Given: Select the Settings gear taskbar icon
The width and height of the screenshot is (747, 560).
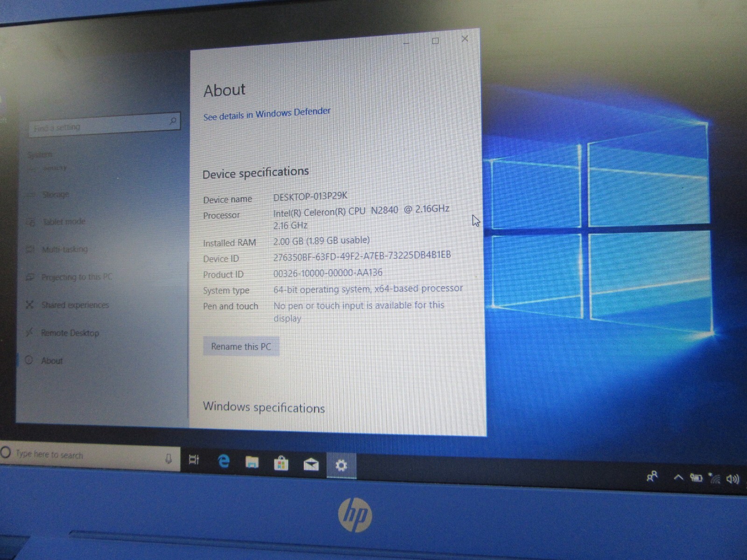Looking at the screenshot, I should [x=341, y=465].
